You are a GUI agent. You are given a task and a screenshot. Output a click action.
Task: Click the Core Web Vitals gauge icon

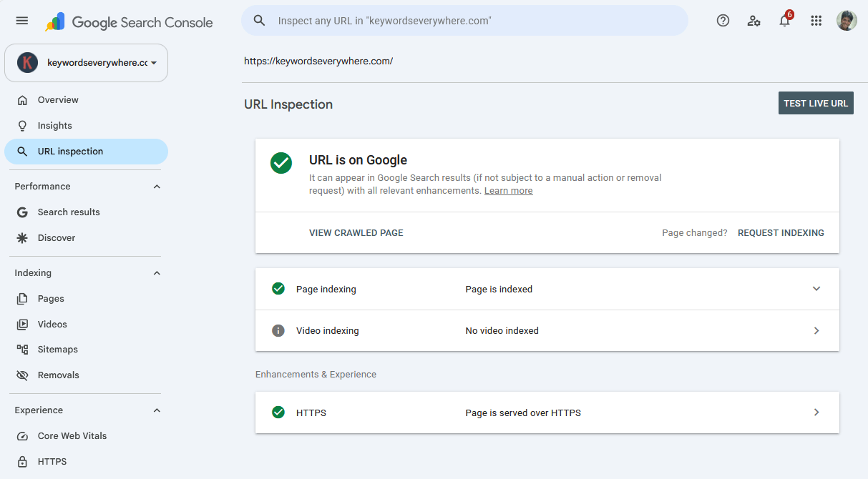pos(23,436)
